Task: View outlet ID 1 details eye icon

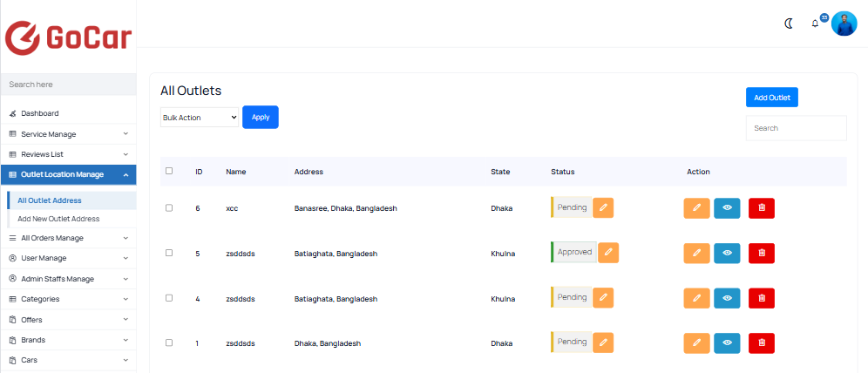Action: [727, 343]
